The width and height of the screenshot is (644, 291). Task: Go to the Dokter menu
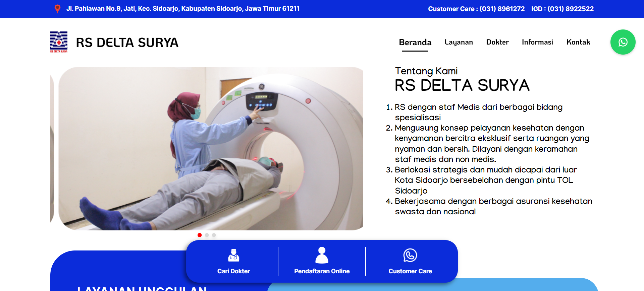pos(497,42)
